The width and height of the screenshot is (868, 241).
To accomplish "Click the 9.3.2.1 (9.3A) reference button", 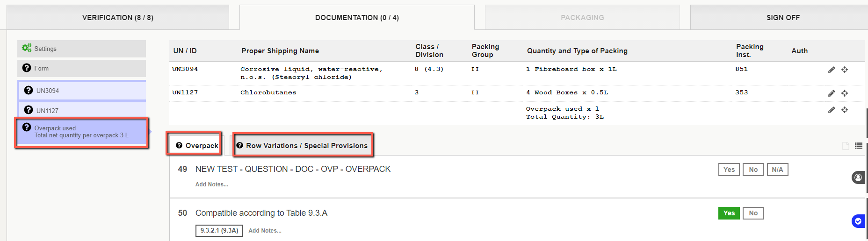I will (x=219, y=231).
